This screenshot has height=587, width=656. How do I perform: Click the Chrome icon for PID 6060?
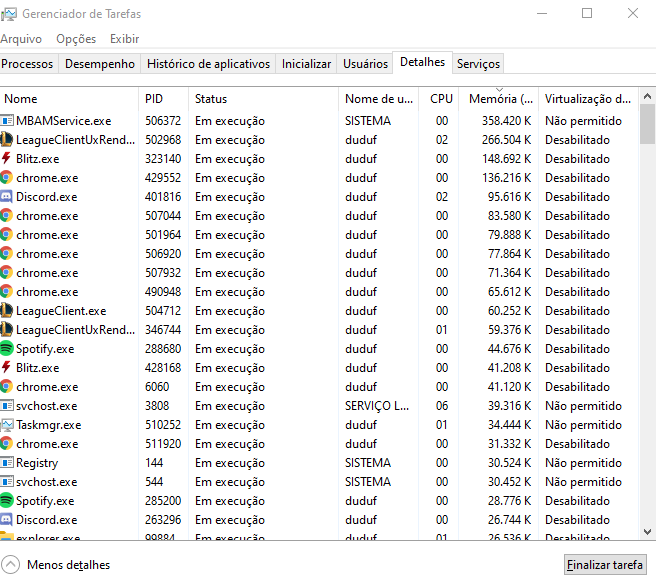(x=6, y=387)
